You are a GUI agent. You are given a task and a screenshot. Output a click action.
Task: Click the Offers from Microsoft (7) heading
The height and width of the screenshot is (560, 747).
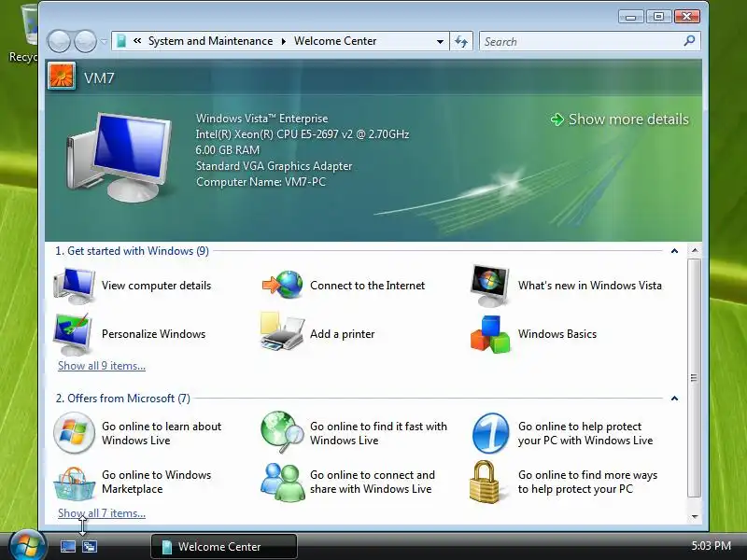[x=123, y=399]
